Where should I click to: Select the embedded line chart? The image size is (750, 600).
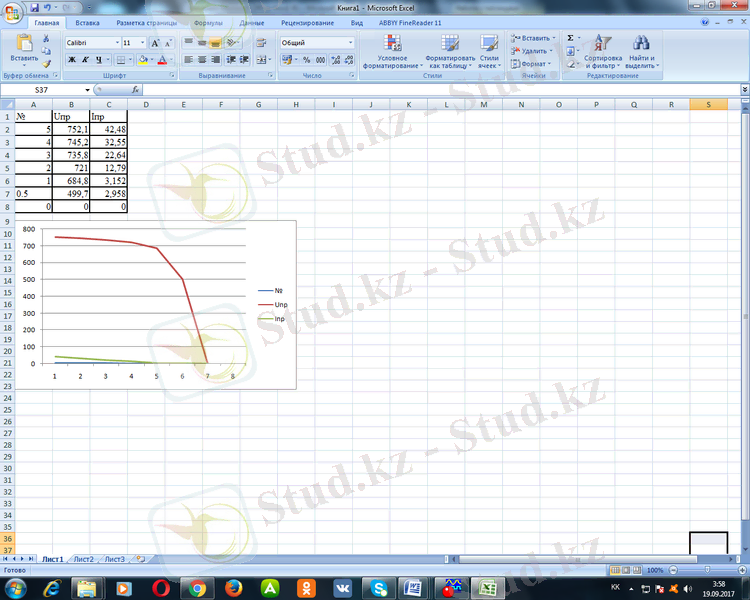click(155, 305)
